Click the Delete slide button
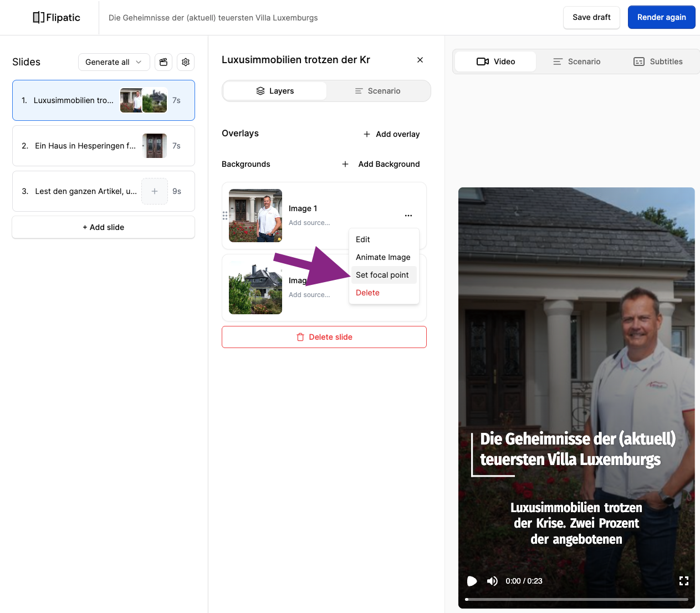Image resolution: width=700 pixels, height=613 pixels. coord(324,337)
